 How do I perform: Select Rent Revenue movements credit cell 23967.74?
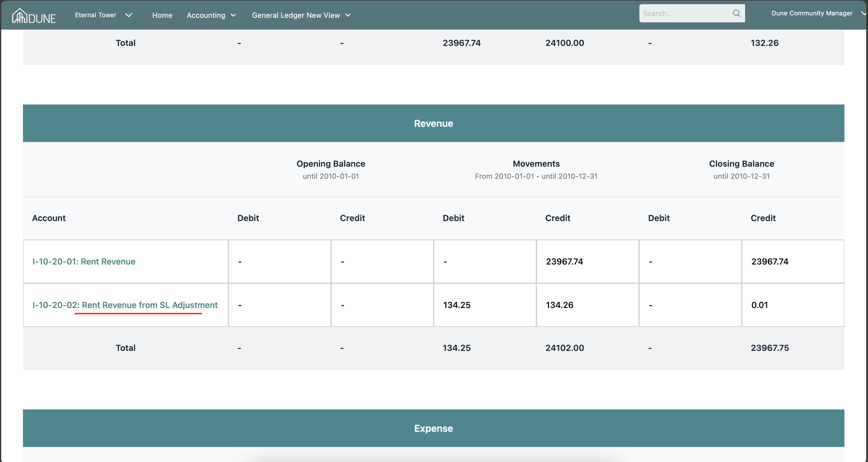(x=564, y=261)
